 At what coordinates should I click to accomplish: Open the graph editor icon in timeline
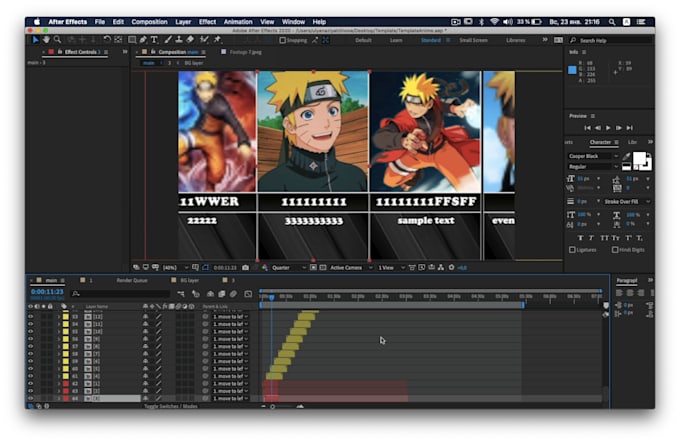coord(248,294)
